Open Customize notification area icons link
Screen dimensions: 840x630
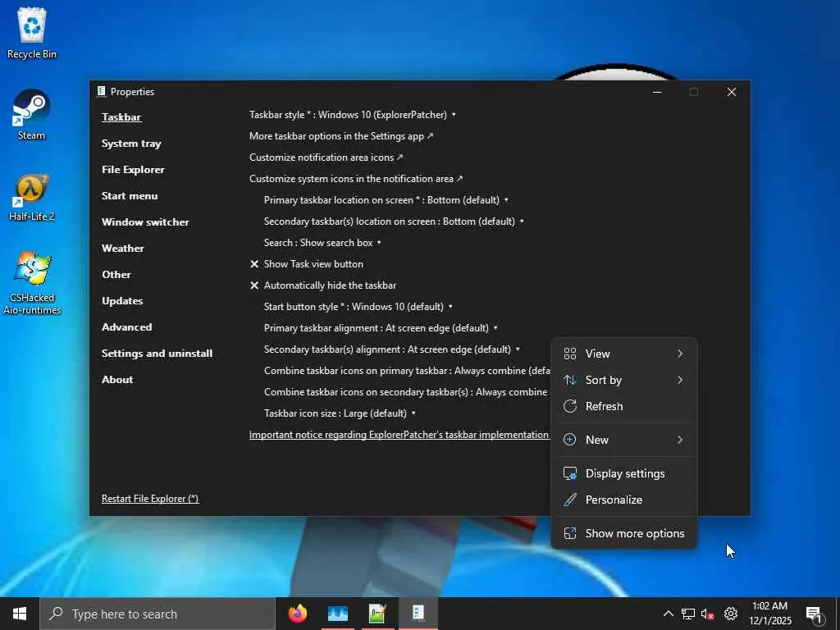[326, 157]
